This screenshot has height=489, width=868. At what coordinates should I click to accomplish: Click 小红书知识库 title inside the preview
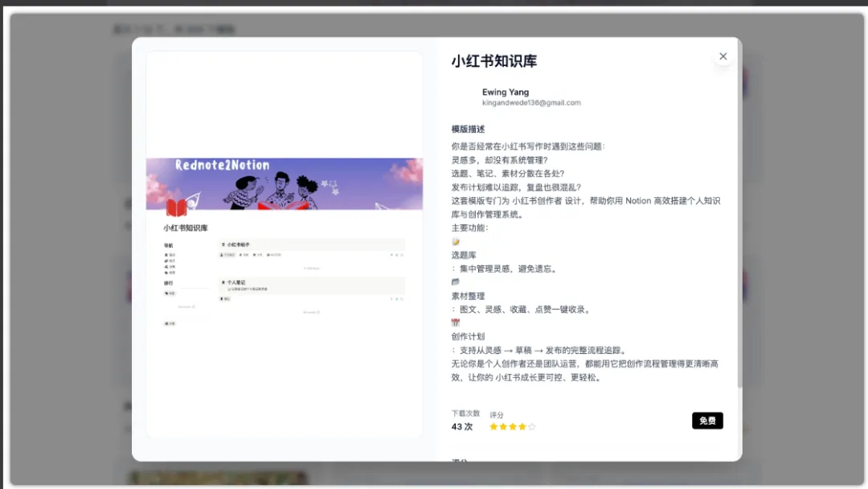tap(186, 228)
